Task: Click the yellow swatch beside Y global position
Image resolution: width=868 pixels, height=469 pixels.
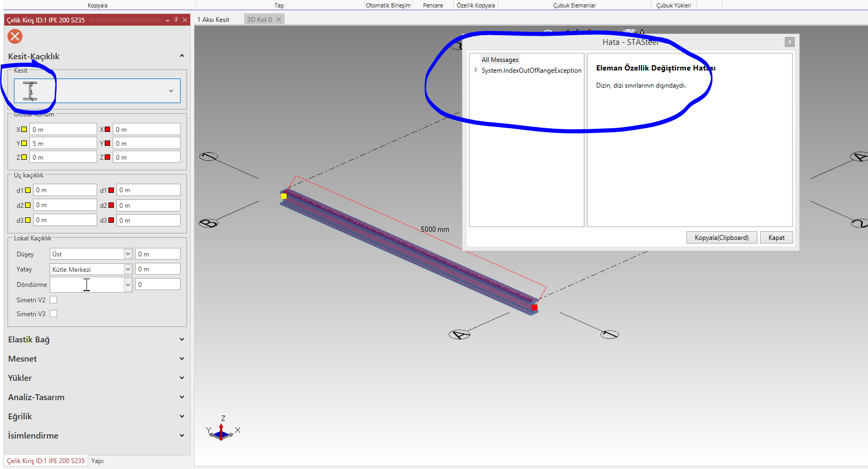Action: (x=24, y=143)
